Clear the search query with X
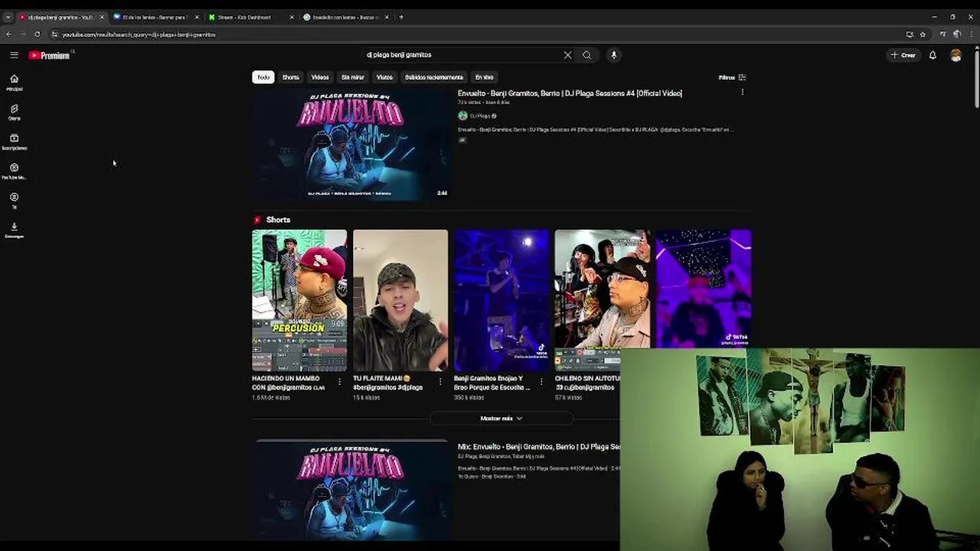 coord(567,55)
